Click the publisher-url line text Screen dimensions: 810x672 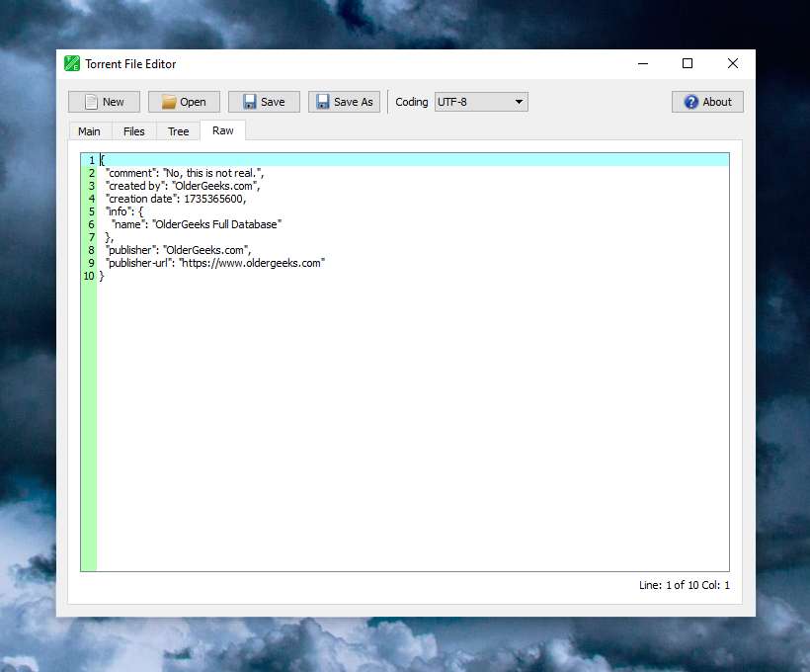coord(215,263)
